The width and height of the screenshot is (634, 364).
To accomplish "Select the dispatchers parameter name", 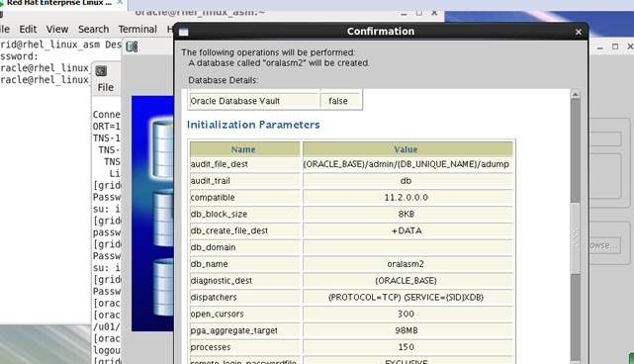I will click(214, 297).
